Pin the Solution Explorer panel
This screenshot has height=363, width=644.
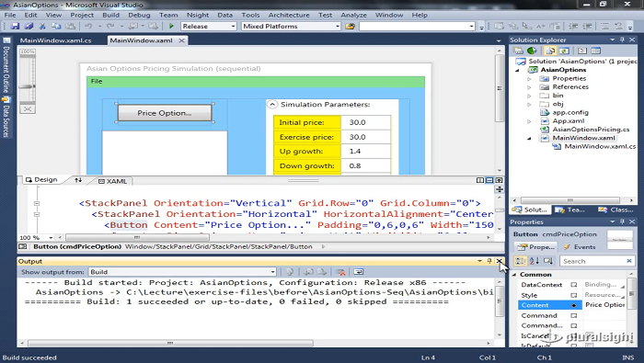(x=622, y=40)
